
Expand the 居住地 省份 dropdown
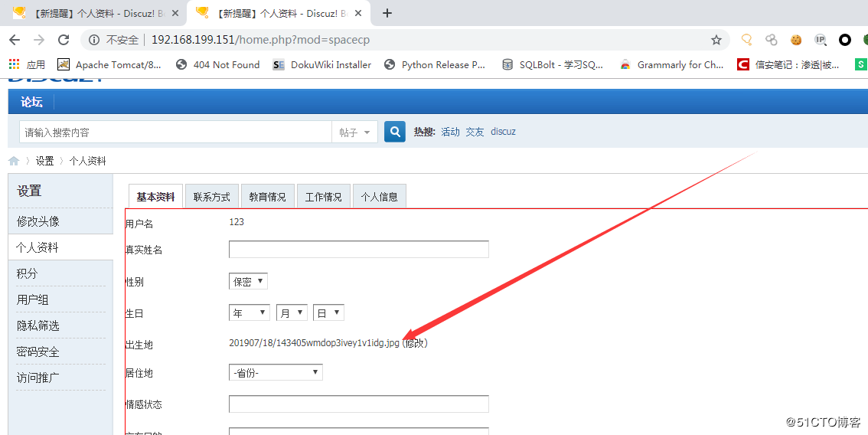276,373
